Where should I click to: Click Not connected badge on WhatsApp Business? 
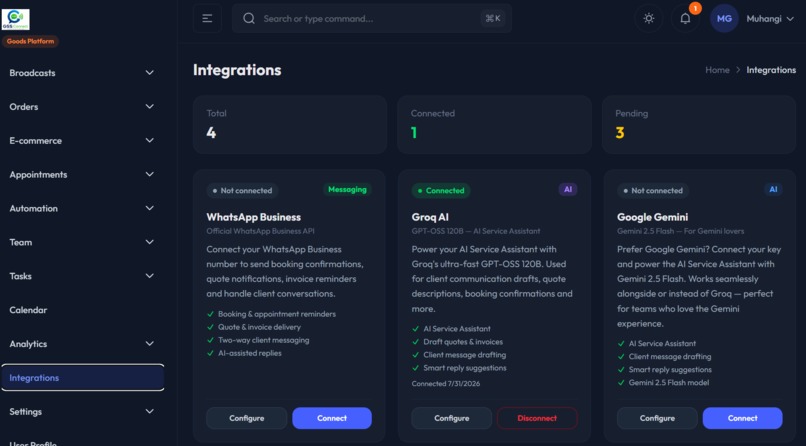click(x=242, y=191)
